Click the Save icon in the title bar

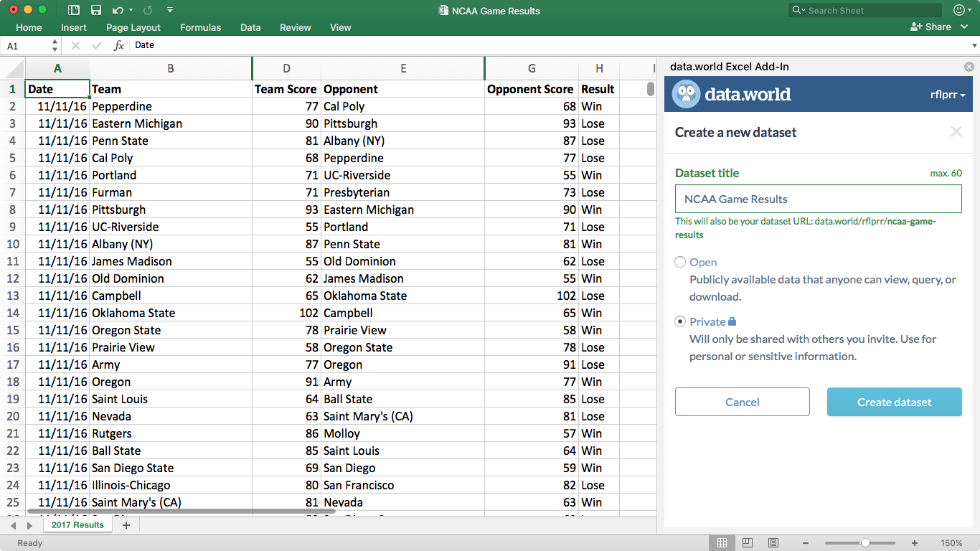(x=95, y=10)
